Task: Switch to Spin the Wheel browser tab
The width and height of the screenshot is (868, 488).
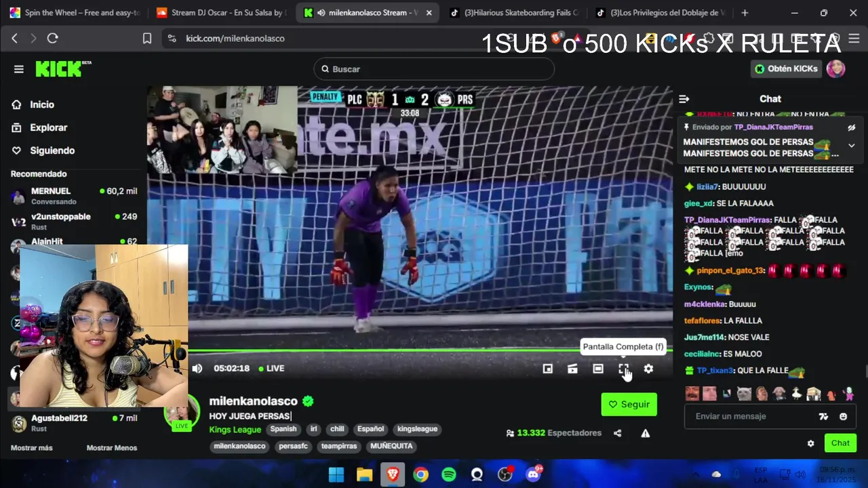Action: 75,12
